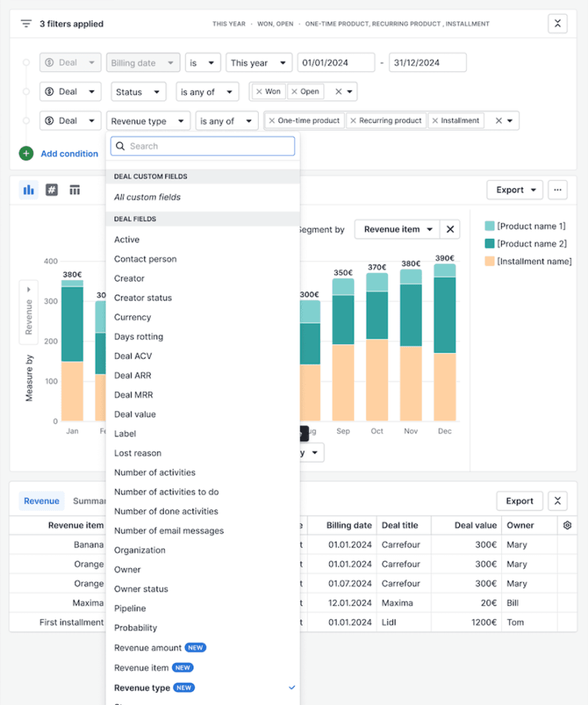Open column settings via the gear icon

567,525
